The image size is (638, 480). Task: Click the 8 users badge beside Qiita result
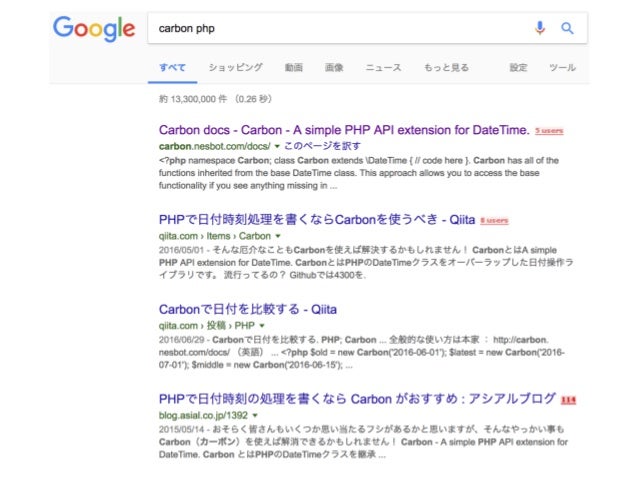coord(494,220)
